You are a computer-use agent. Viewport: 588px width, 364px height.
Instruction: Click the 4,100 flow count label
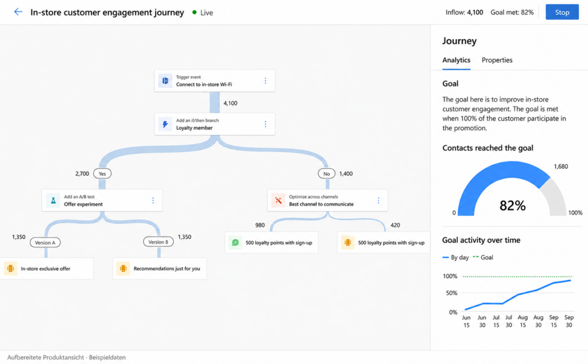[230, 103]
